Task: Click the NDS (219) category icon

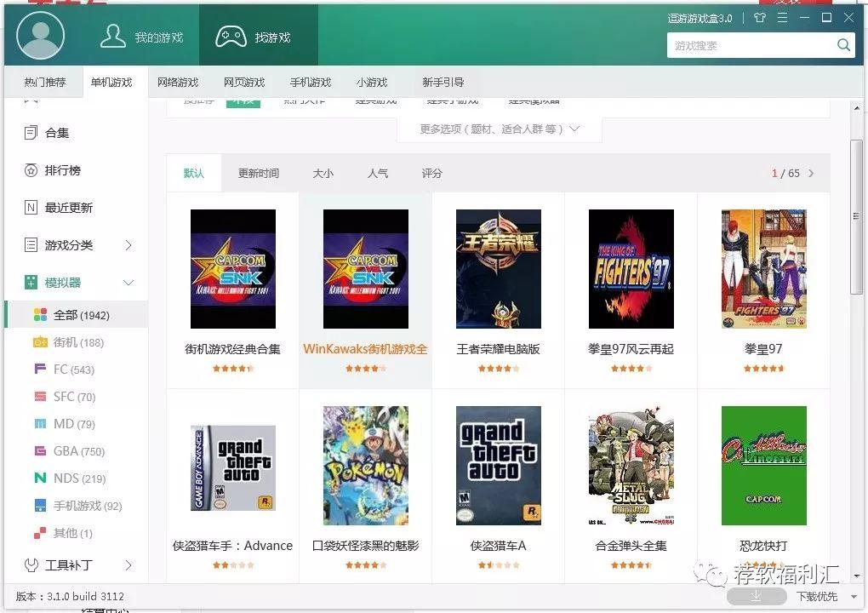Action: coord(40,478)
